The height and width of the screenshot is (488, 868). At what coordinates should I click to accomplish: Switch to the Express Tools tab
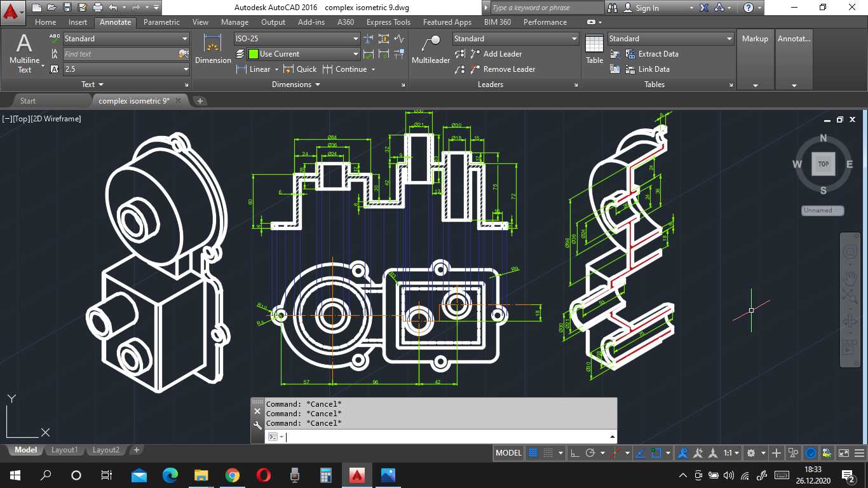coord(388,22)
